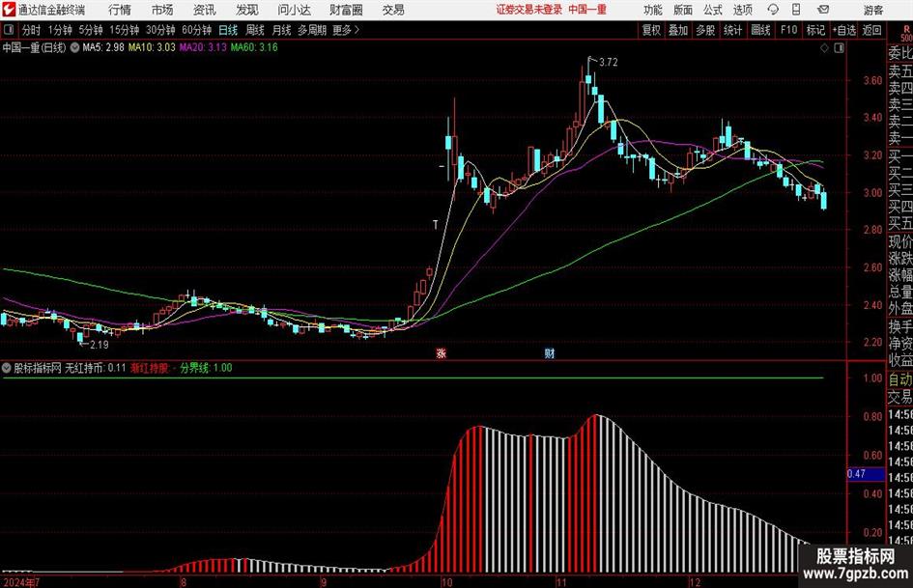Click the 涨 marker on timeline
This screenshot has height=588, width=913.
click(441, 352)
